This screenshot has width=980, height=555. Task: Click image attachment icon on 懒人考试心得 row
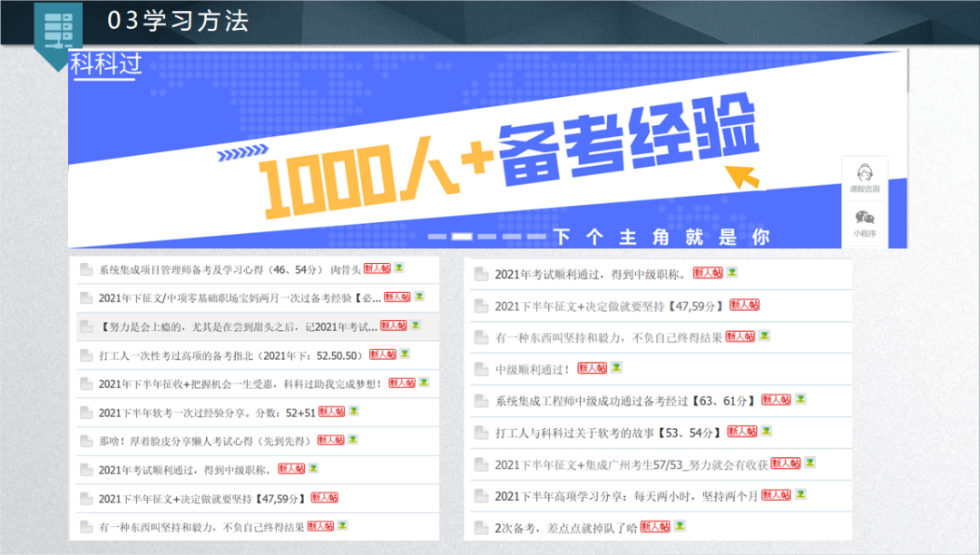click(352, 440)
